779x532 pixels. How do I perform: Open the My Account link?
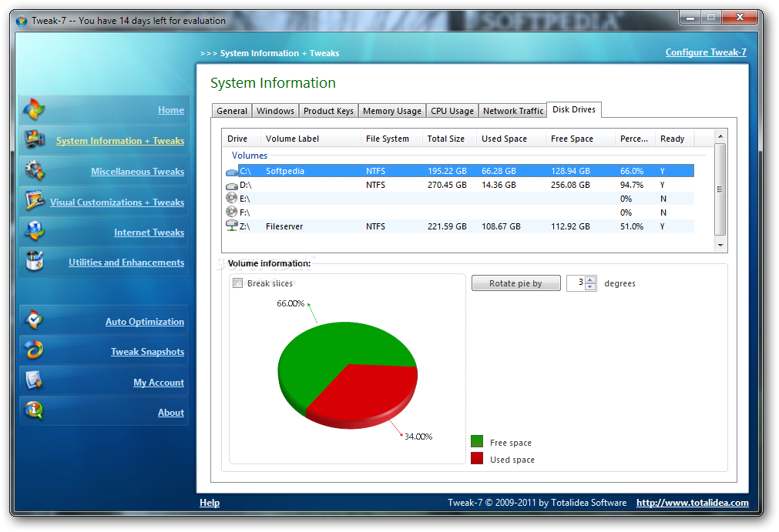point(159,383)
